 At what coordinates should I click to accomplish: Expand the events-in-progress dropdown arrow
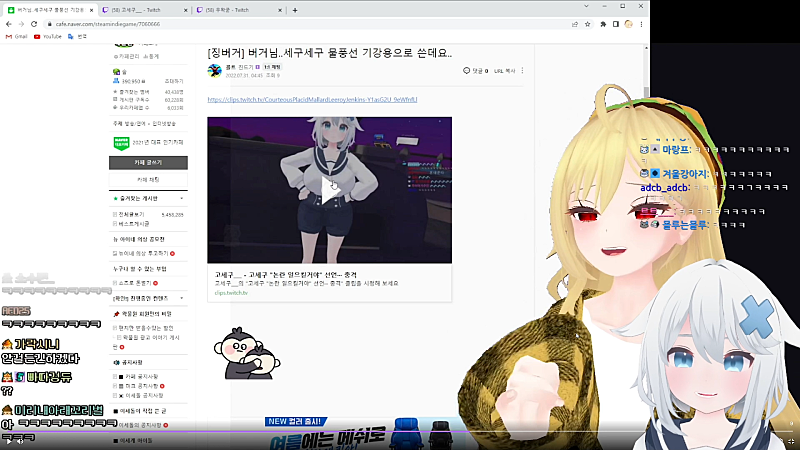[x=182, y=298]
